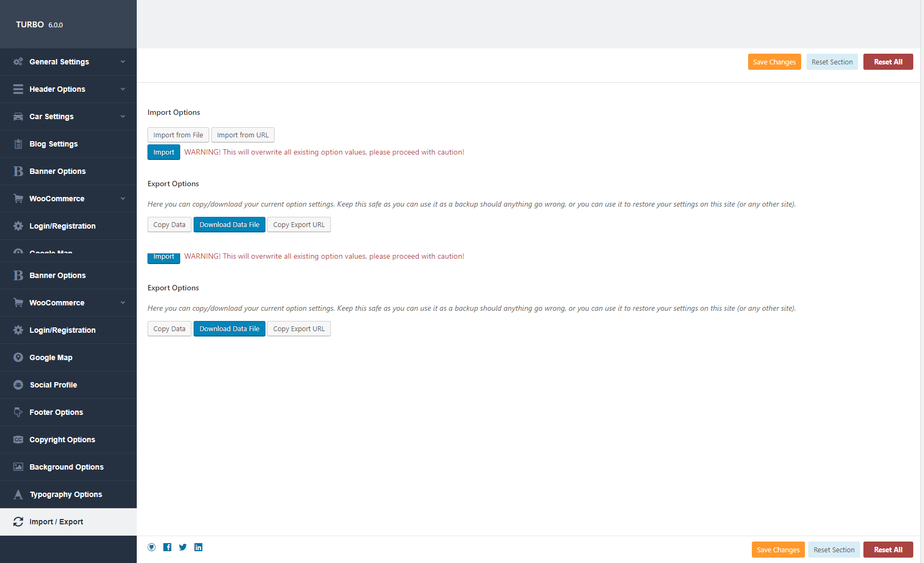Click the Twitter bird icon
The width and height of the screenshot is (924, 563).
183,547
